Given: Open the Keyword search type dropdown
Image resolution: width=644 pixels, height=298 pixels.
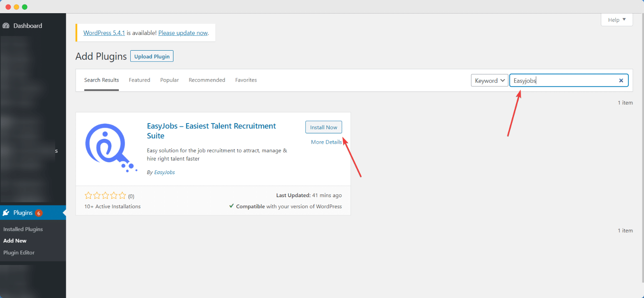Looking at the screenshot, I should click(x=489, y=81).
